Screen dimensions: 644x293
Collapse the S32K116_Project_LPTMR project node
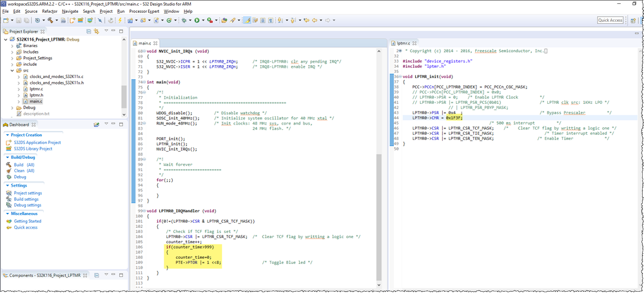[x=5, y=39]
